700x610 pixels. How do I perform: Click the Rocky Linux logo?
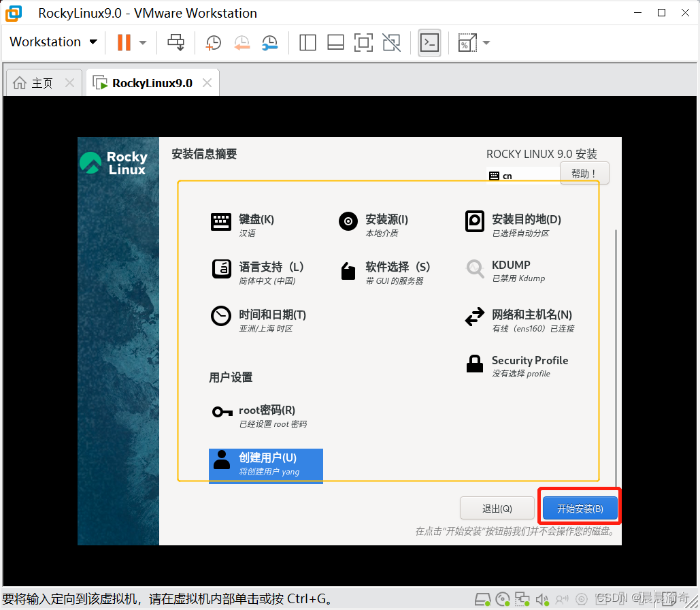coord(114,163)
